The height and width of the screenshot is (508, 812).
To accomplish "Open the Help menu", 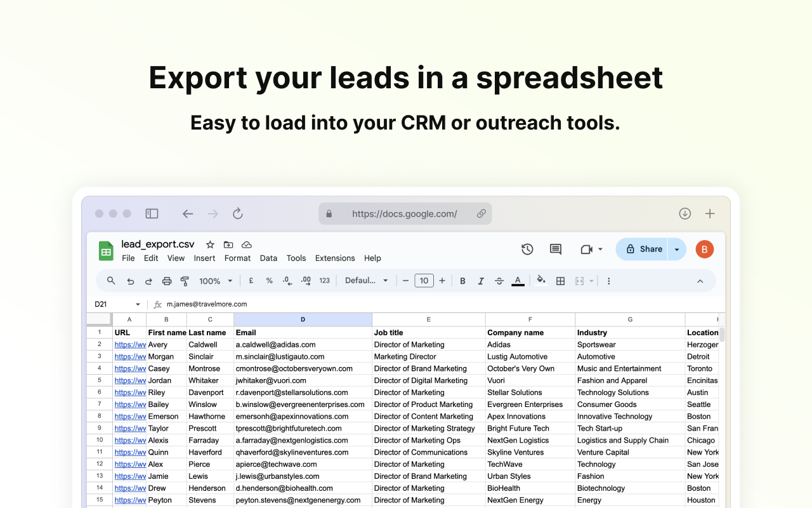I will tap(372, 258).
